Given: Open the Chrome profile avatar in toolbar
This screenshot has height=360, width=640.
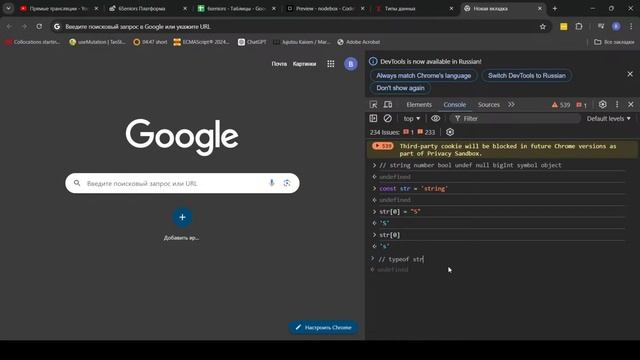Looking at the screenshot, I should [x=616, y=27].
